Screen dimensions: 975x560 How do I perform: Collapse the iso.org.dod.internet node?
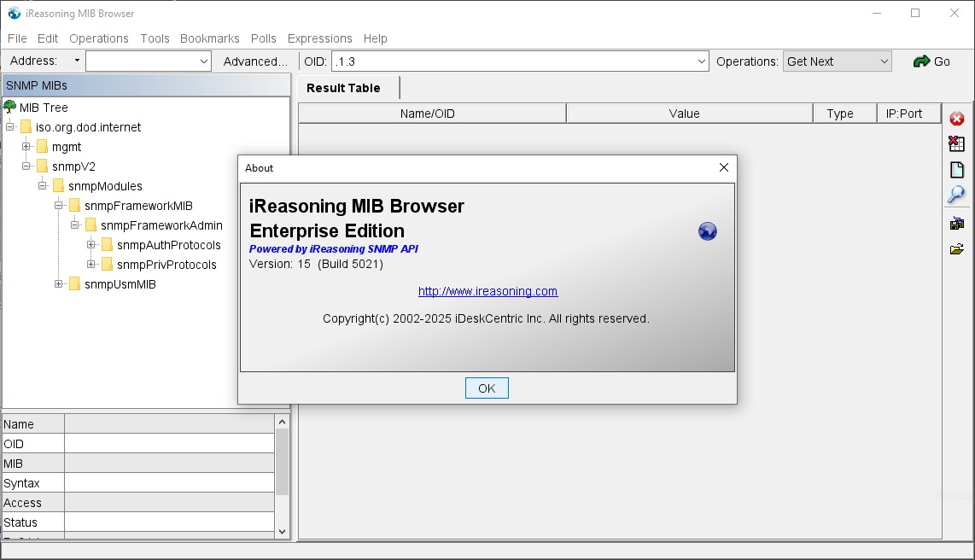[10, 127]
